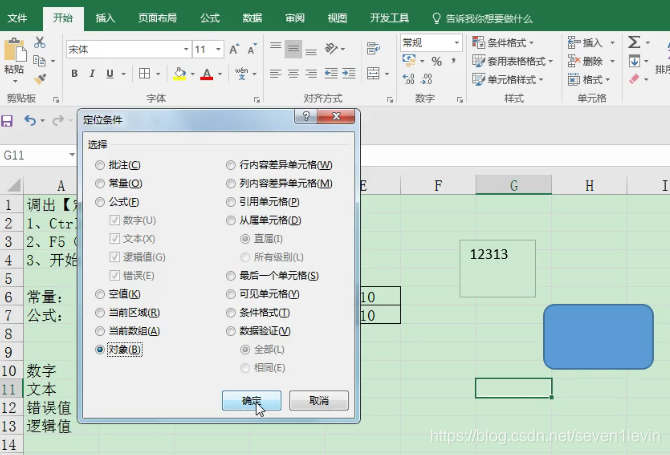Viewport: 670px width, 455px height.
Task: Click the yellow fill color button
Action: pyautogui.click(x=180, y=74)
